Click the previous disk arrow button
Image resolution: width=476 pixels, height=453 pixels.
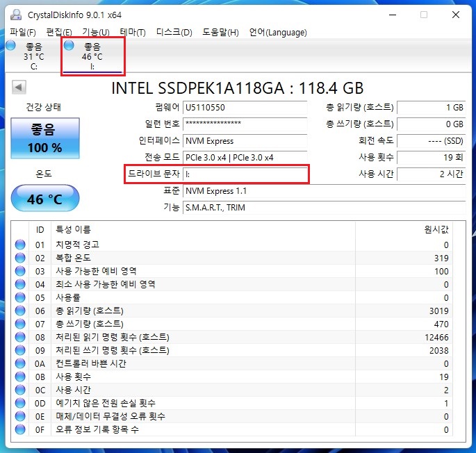(19, 88)
